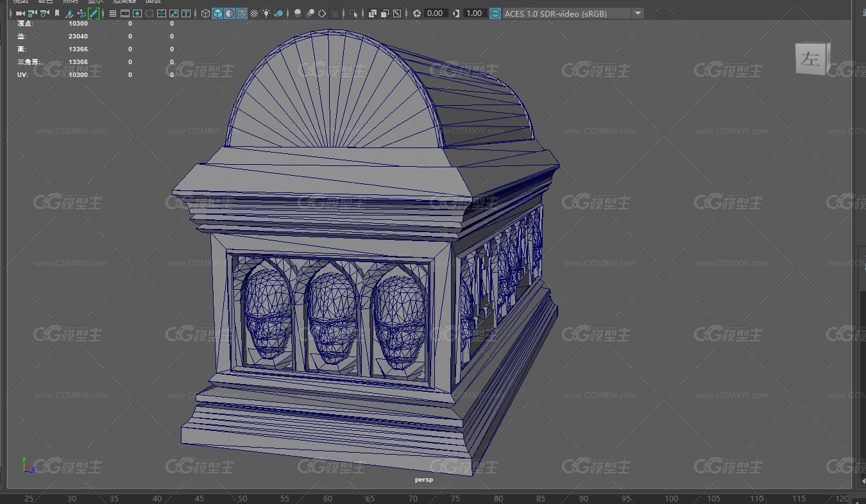Toggle the Lock Camera icon
Viewport: 866px width, 504px height.
pos(32,13)
